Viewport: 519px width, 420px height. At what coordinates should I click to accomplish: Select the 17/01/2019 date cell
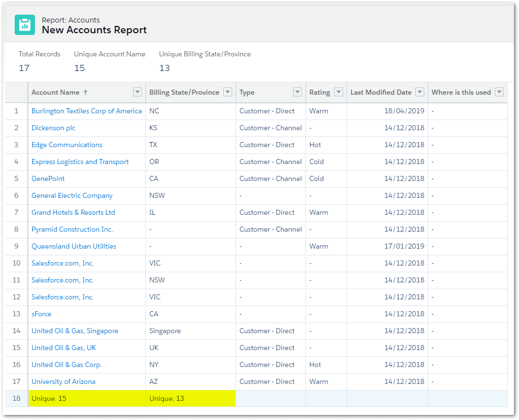tap(387, 246)
